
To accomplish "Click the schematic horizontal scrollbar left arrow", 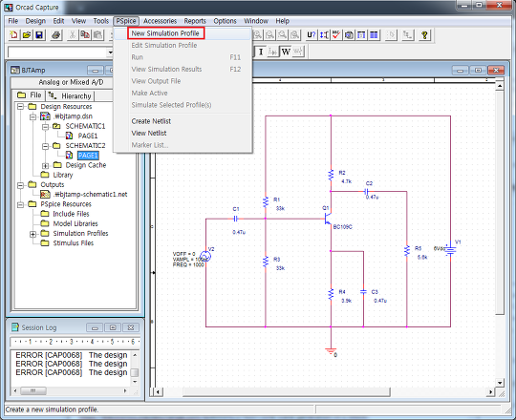I will [159, 391].
